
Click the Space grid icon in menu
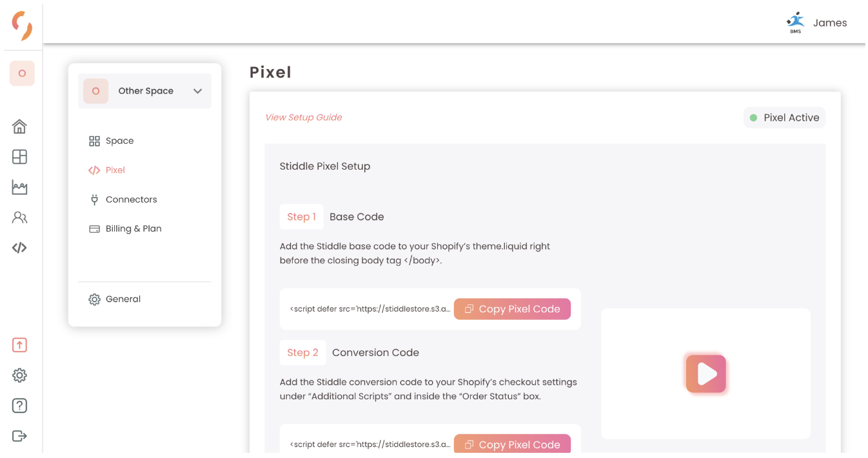[94, 141]
